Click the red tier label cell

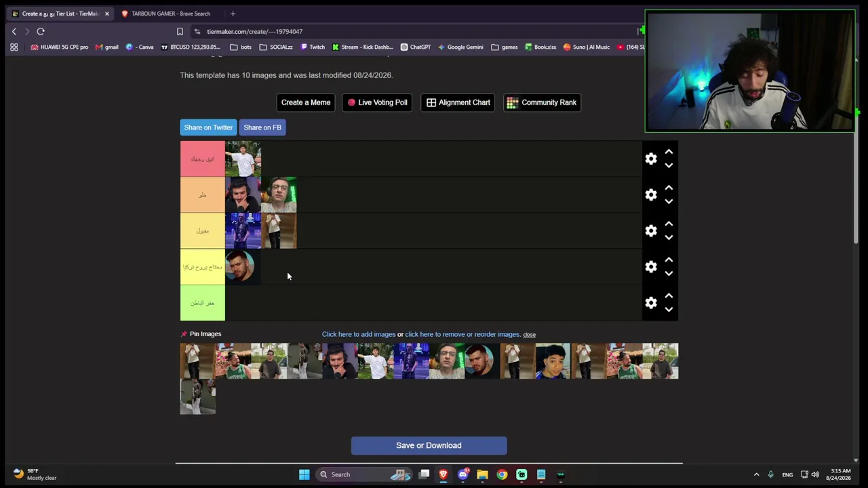point(202,159)
